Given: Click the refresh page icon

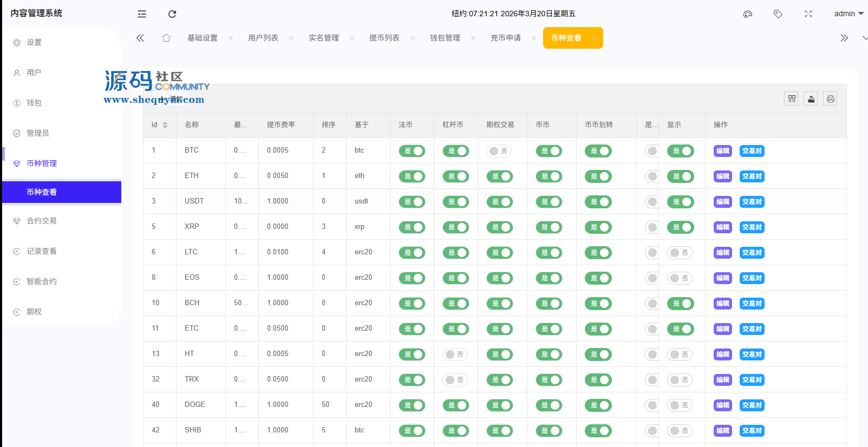Looking at the screenshot, I should tap(172, 14).
